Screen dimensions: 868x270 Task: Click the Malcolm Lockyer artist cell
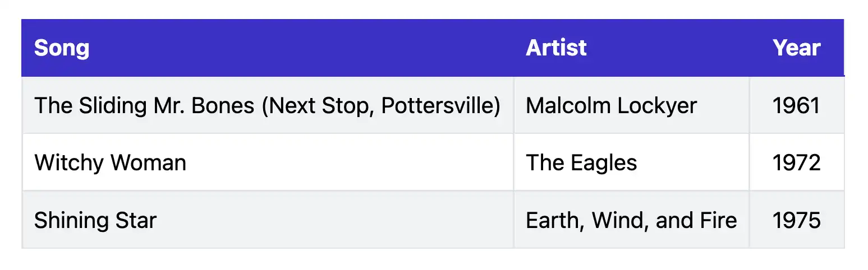point(611,105)
